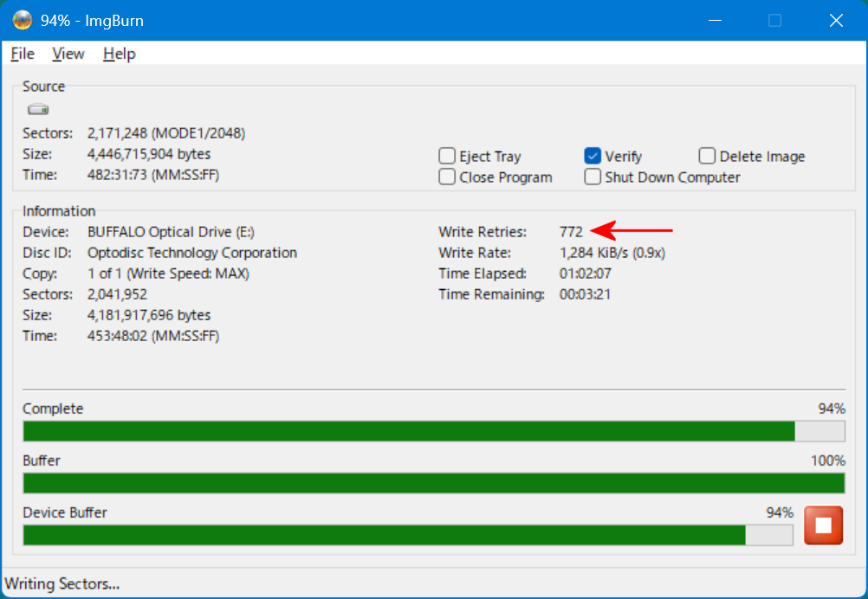Click the red stop burn button
This screenshot has width=868, height=599.
(823, 525)
